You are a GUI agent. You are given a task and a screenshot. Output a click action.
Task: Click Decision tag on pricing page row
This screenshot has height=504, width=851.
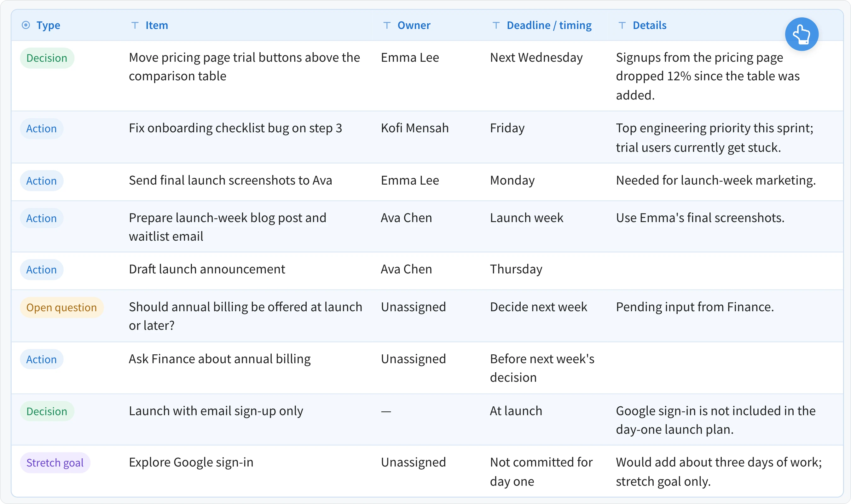pos(47,58)
